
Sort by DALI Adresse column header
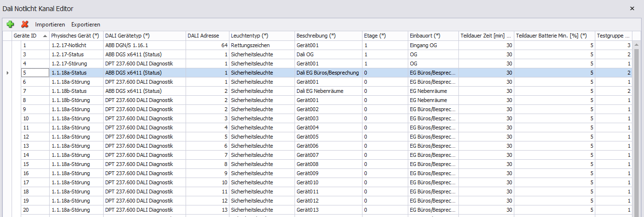tap(207, 36)
